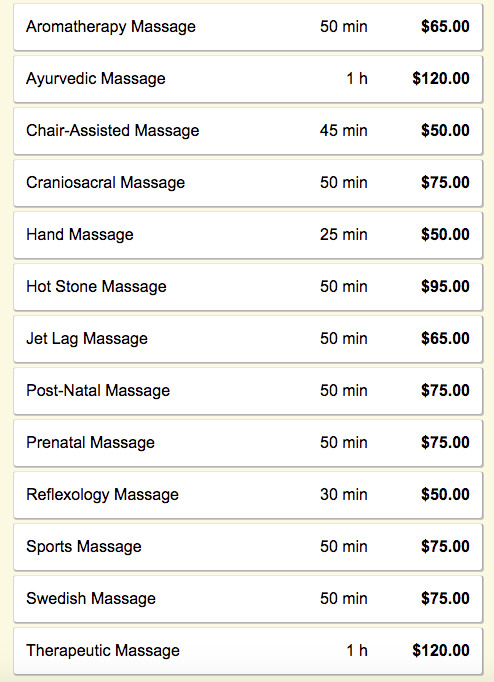Click the $65.00 price for Jet Lag Massage
The height and width of the screenshot is (682, 494).
pos(445,338)
